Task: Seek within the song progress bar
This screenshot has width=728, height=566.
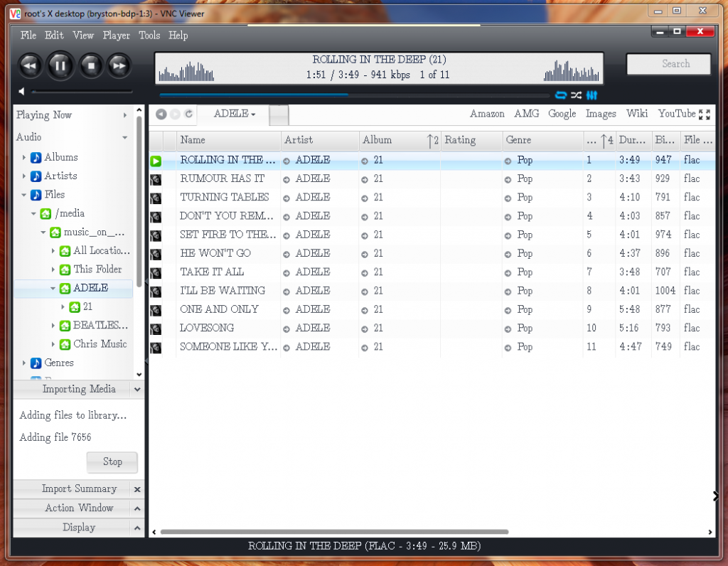Action: pos(354,95)
